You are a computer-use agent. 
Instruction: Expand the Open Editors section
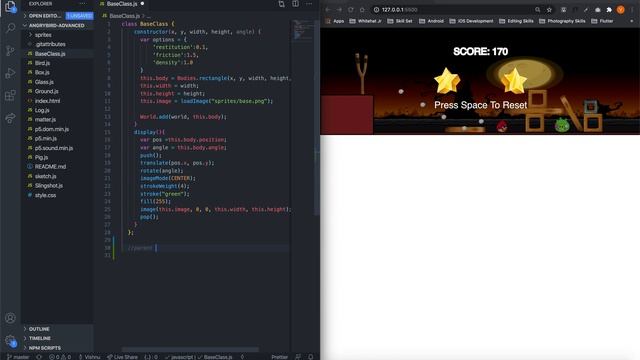(x=44, y=16)
